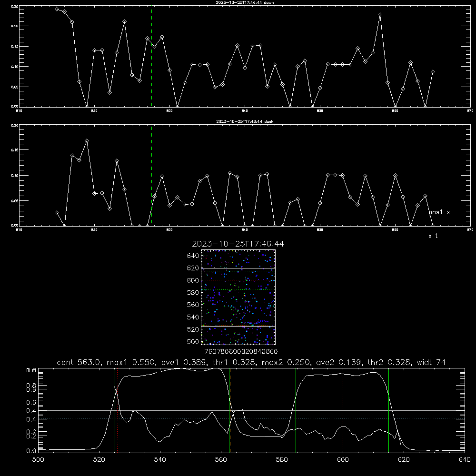Image resolution: width=476 pixels, height=476 pixels.
Task: Click the 'x t' label below dusk plot
Action: pos(433,236)
